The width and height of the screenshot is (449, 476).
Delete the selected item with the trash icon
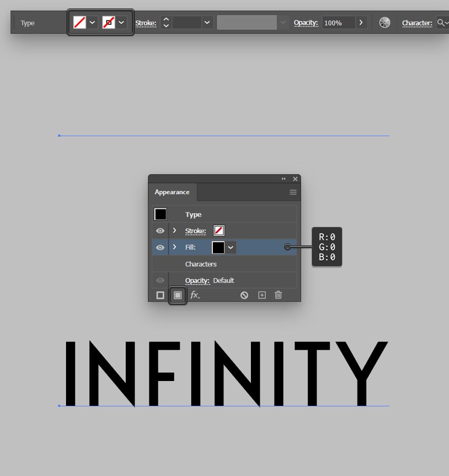tap(278, 295)
